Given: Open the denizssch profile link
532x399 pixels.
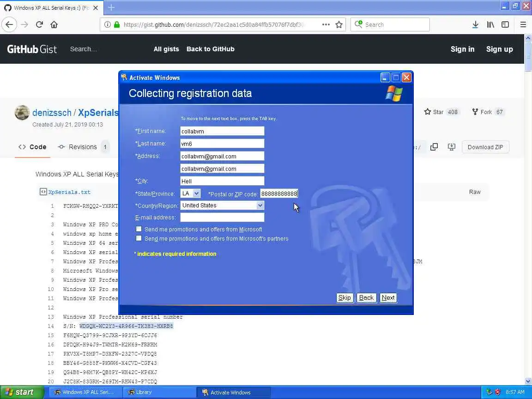Looking at the screenshot, I should point(52,113).
